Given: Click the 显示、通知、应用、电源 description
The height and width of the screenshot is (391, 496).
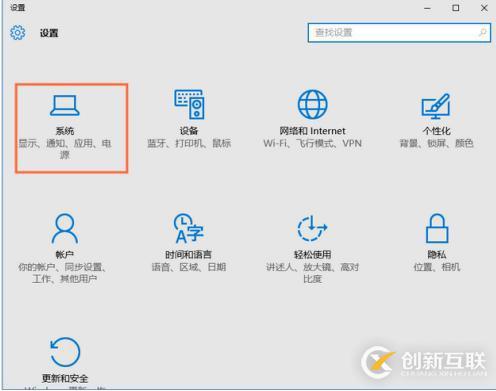Looking at the screenshot, I should point(65,149).
